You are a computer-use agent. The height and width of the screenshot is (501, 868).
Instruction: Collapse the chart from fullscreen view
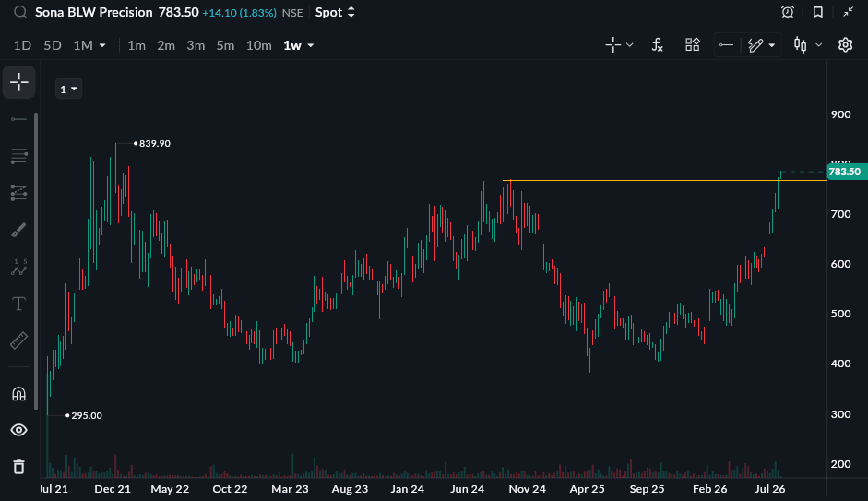848,12
